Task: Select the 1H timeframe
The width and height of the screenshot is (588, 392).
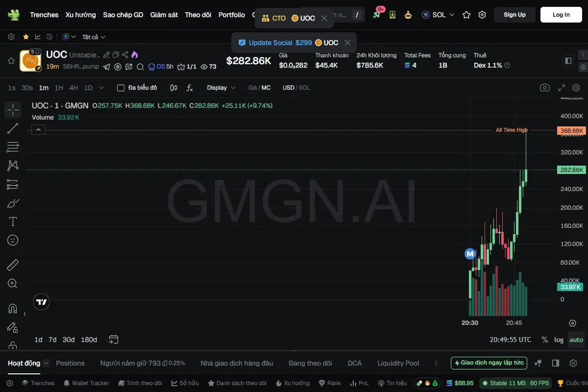Action: pyautogui.click(x=59, y=88)
